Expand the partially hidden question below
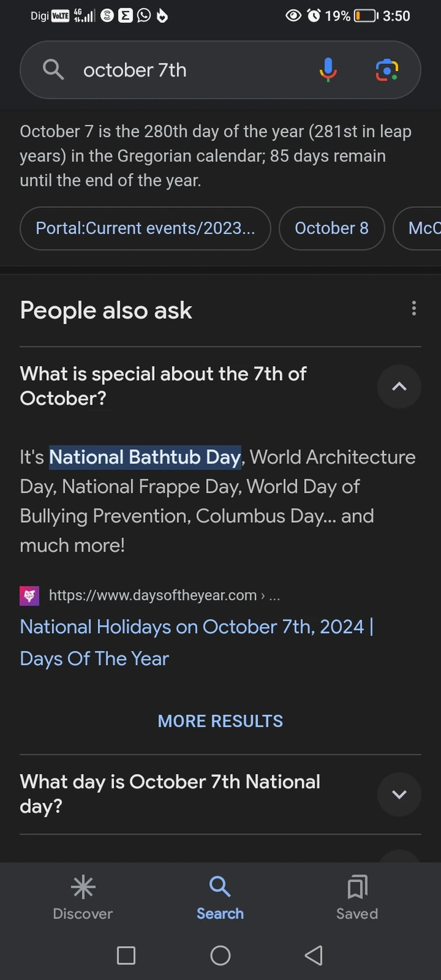Image resolution: width=441 pixels, height=980 pixels. coord(399,856)
